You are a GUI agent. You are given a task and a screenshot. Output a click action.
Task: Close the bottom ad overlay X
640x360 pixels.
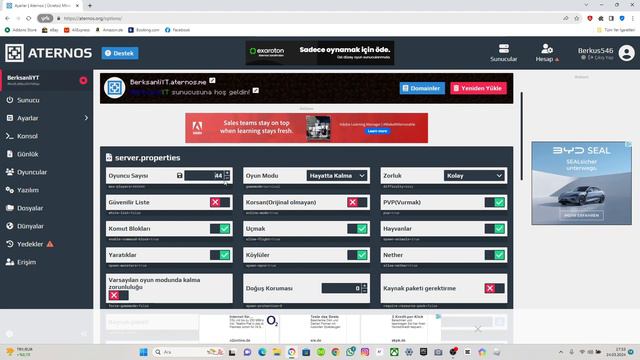(478, 329)
